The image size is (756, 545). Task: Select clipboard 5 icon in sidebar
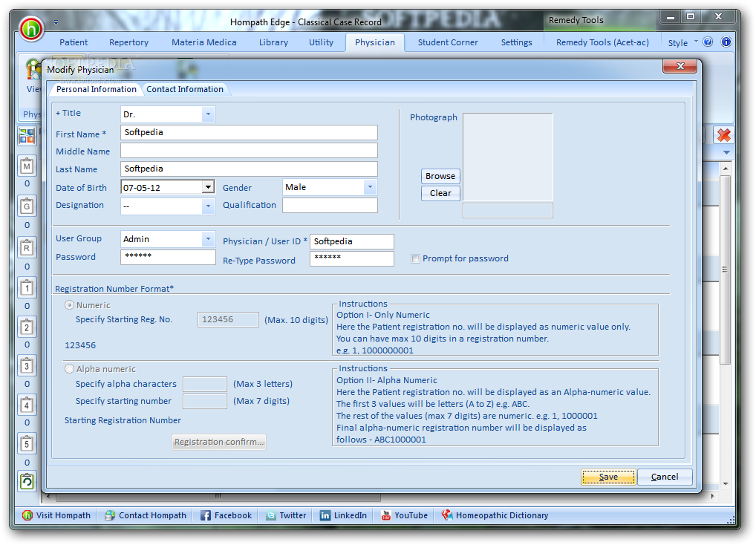click(27, 444)
